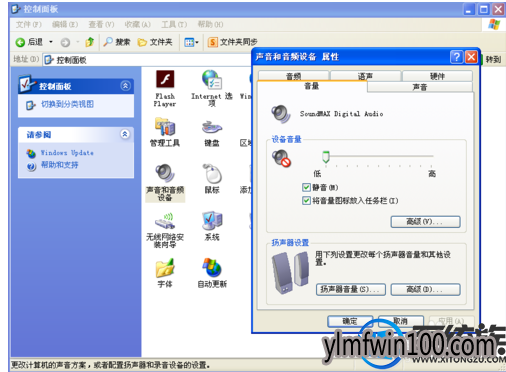Click the 帮助和支持 help icon
This screenshot has width=506, height=372.
click(x=31, y=166)
